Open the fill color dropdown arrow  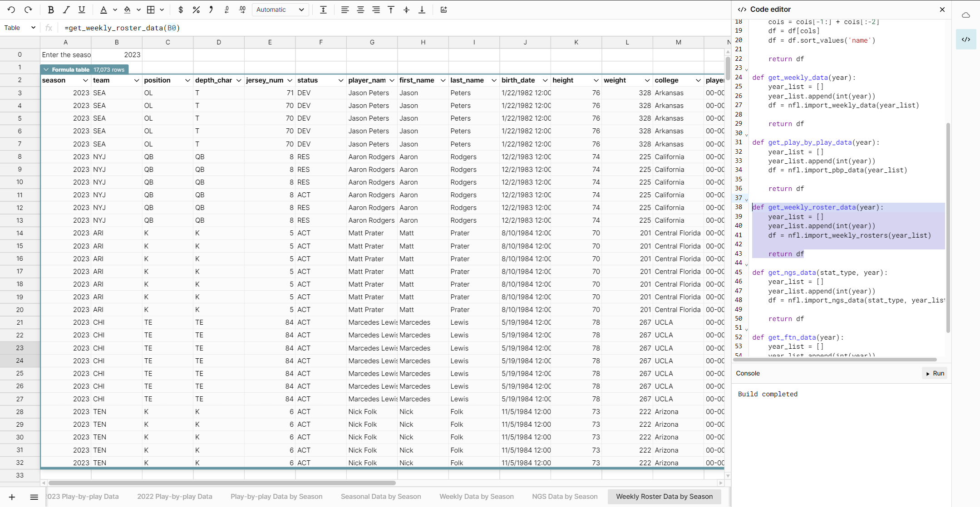pos(138,10)
